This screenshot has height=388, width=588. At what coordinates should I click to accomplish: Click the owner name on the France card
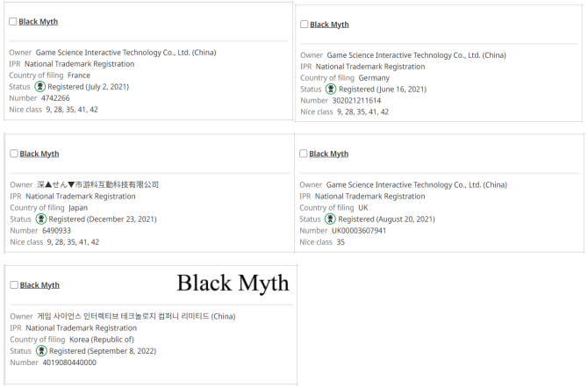click(x=126, y=53)
